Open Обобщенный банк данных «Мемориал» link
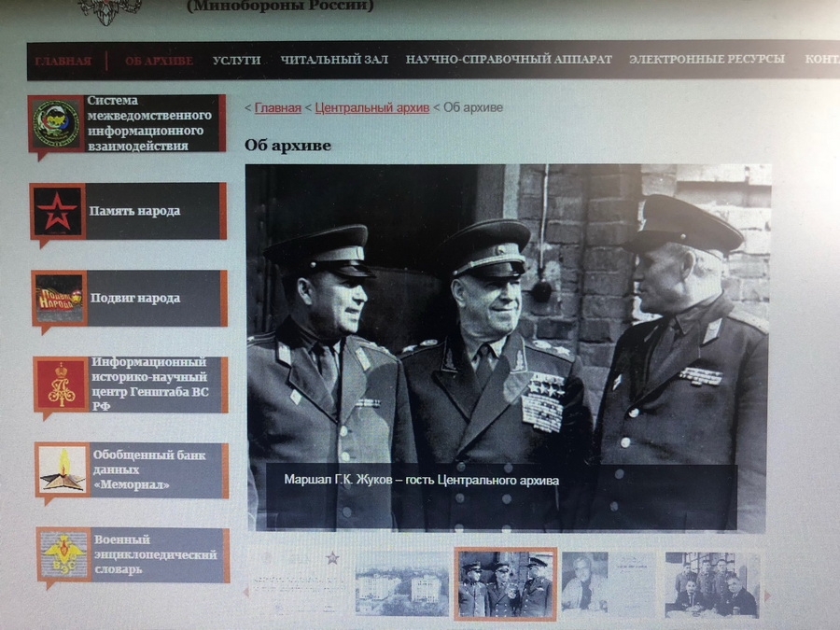Screen dimensions: 840x630 149,469
